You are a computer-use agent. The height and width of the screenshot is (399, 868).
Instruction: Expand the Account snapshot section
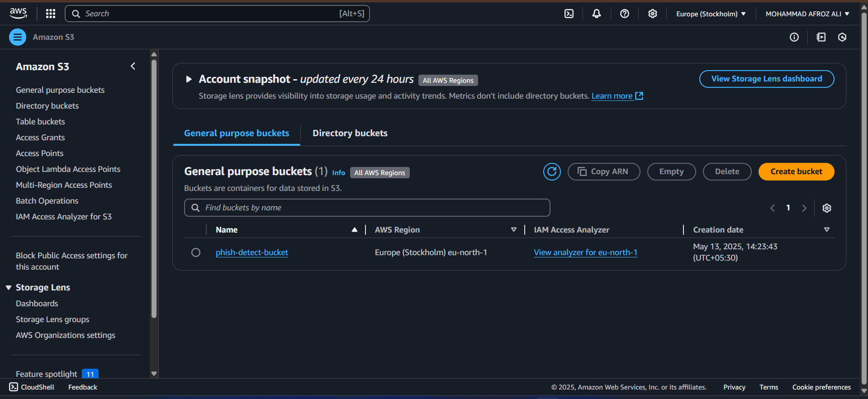(189, 79)
